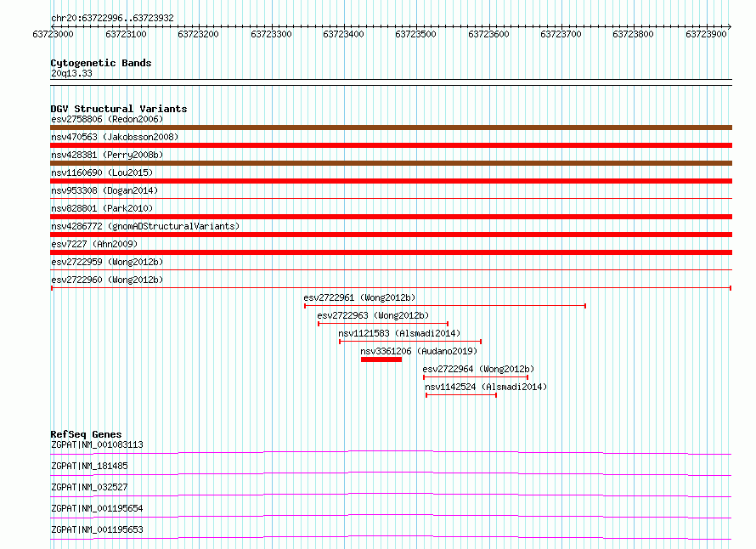Click esv2722960 (Wong2012b) variant label
This screenshot has width=756, height=549.
(107, 280)
